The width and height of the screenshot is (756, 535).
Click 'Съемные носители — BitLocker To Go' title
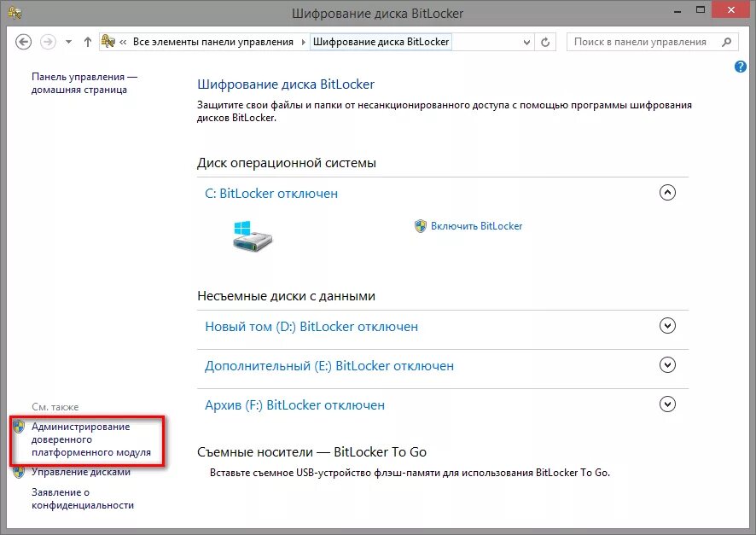tap(312, 452)
